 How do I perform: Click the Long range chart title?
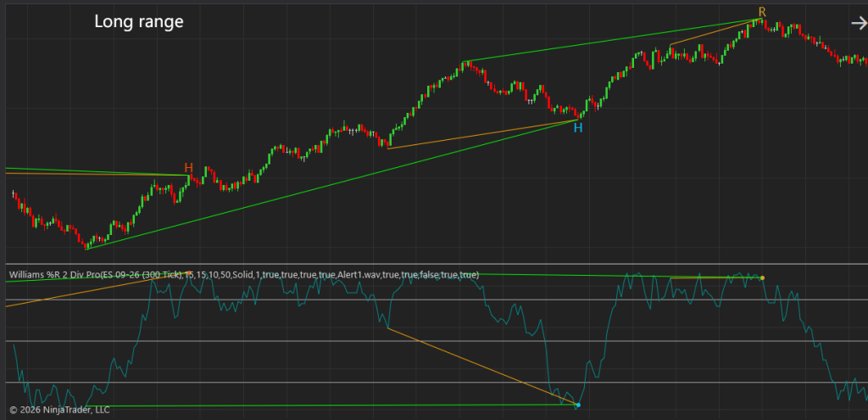[x=138, y=21]
